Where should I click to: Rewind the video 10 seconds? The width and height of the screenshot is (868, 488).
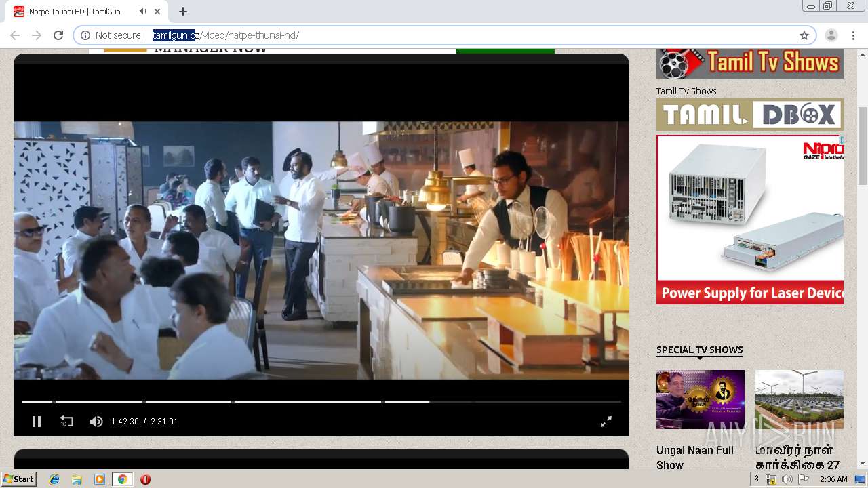(x=66, y=422)
